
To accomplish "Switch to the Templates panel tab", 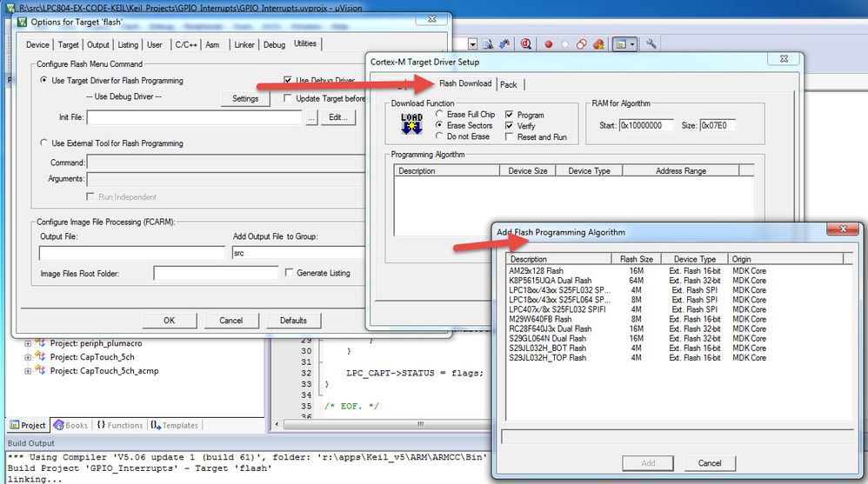I will coord(174,426).
